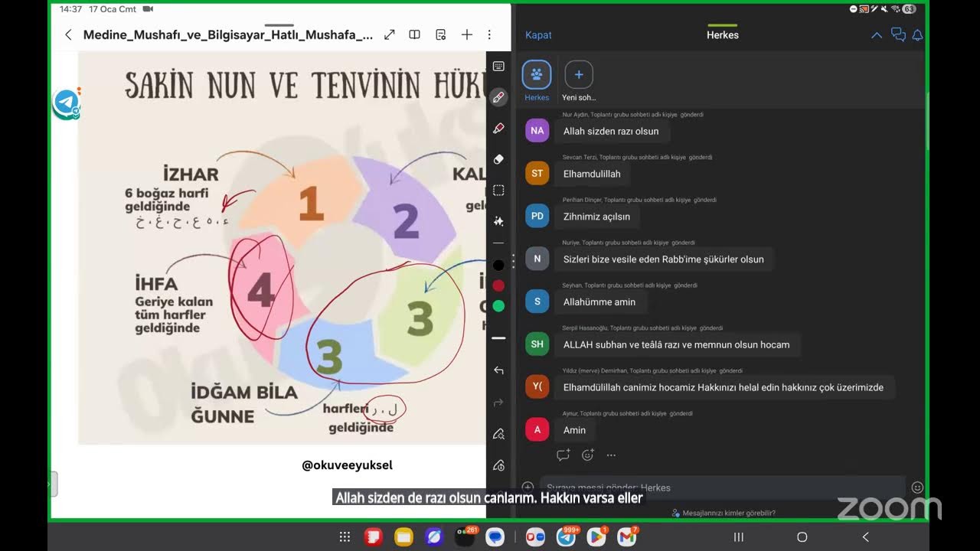Pick the black pen color
980x551 pixels.
pos(498,265)
